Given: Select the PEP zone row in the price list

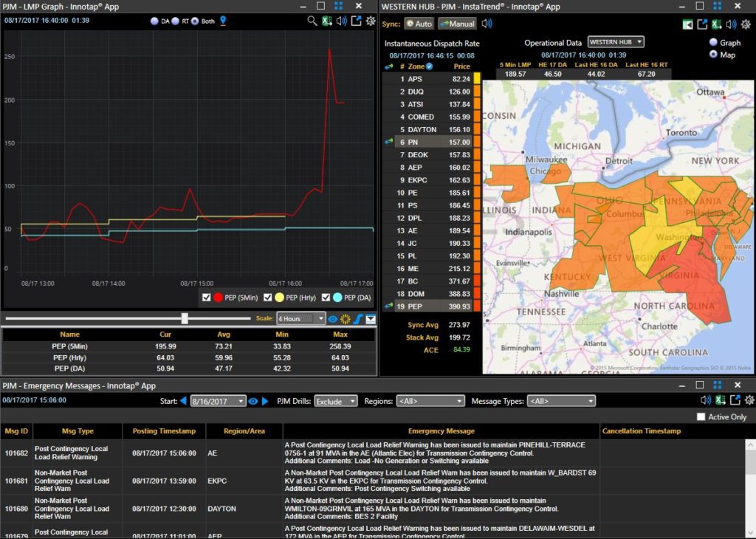Looking at the screenshot, I should click(431, 306).
